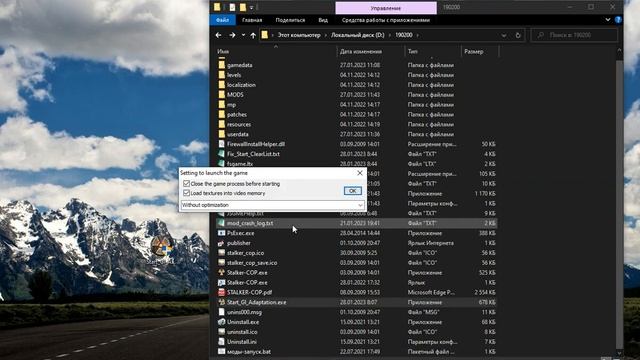Close the 'Setting to launch the game' dialog
This screenshot has width=640, height=360.
(360, 173)
